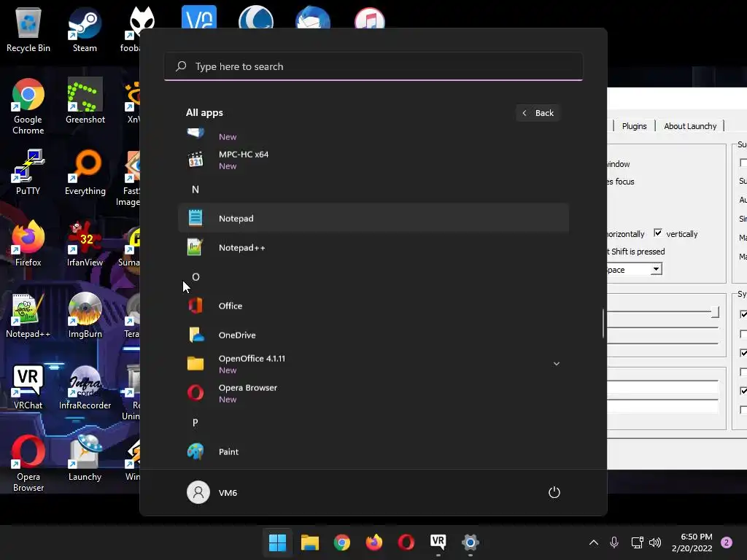Screen dimensions: 747x560
Task: Click the microphone tray icon
Action: [x=614, y=542]
